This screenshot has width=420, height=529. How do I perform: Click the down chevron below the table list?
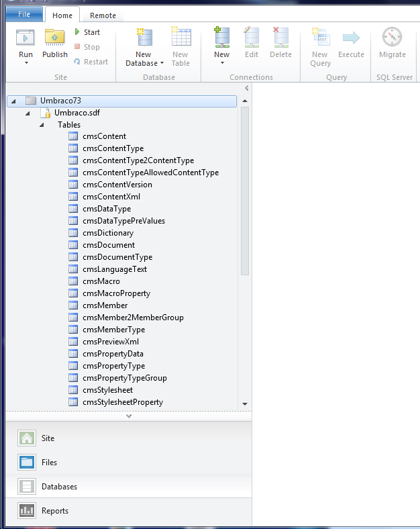coord(129,416)
